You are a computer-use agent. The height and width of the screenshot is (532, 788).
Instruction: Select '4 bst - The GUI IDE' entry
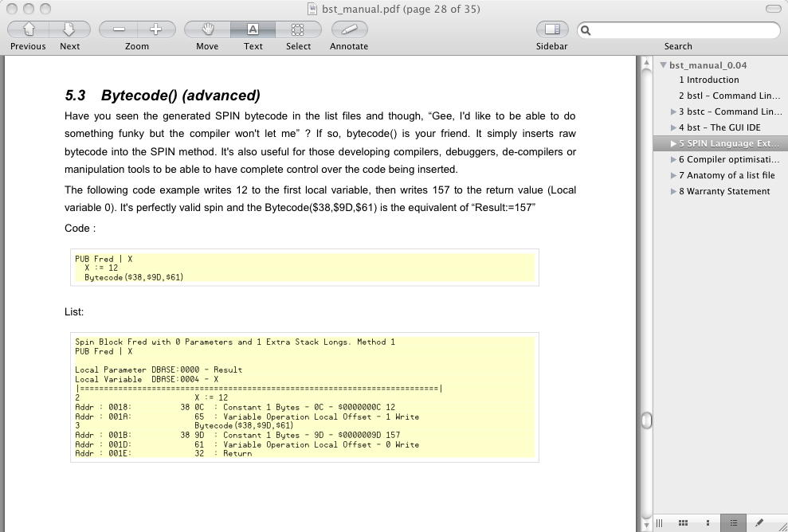[719, 127]
